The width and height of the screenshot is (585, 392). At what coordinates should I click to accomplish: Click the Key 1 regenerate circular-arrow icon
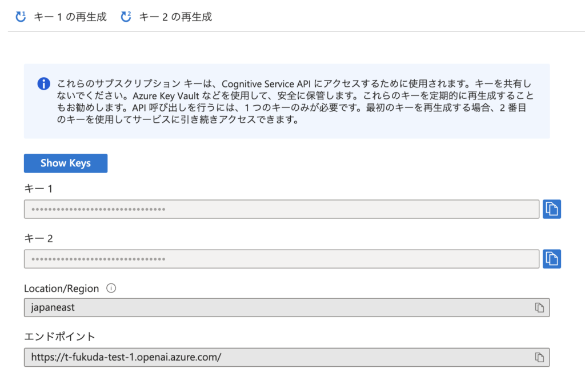[x=21, y=17]
